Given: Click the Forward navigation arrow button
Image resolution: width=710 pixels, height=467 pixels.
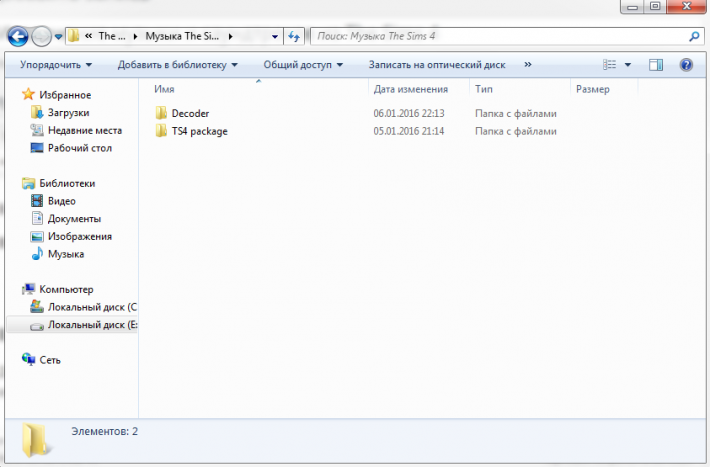Looking at the screenshot, I should [x=42, y=36].
